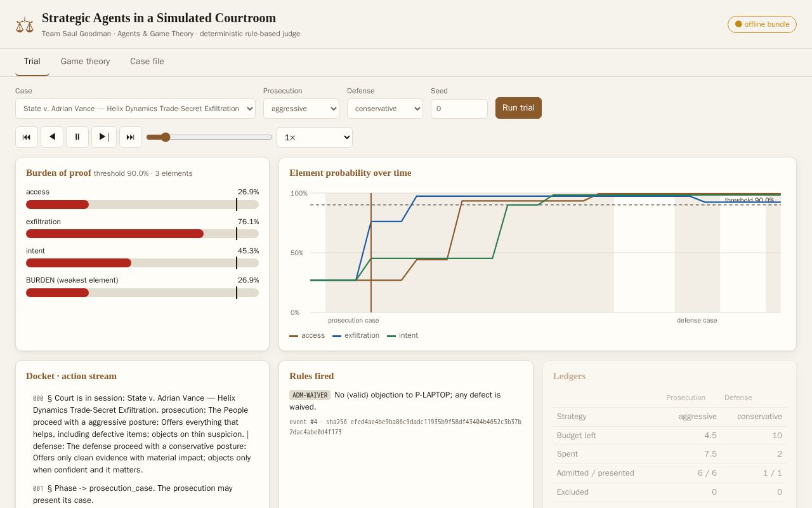Pause the trial playback
The width and height of the screenshot is (812, 508).
(77, 137)
